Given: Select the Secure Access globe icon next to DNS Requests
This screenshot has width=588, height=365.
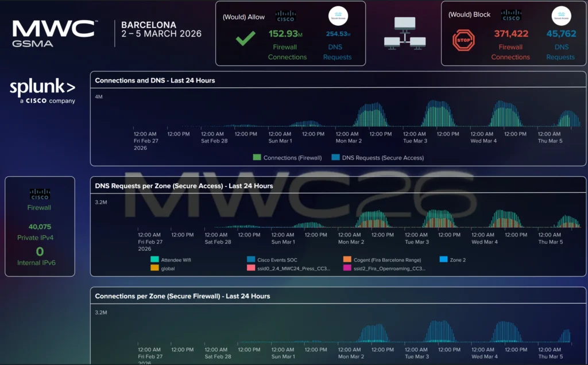Looking at the screenshot, I should click(x=339, y=15).
